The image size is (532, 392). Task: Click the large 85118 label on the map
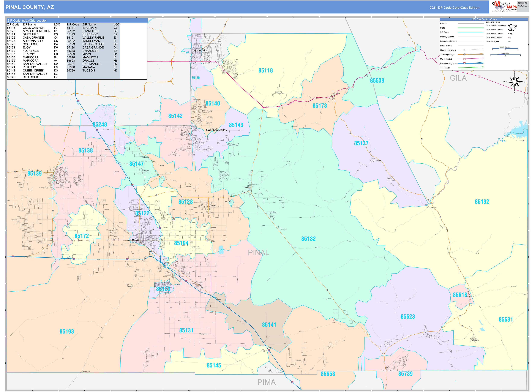click(x=265, y=70)
